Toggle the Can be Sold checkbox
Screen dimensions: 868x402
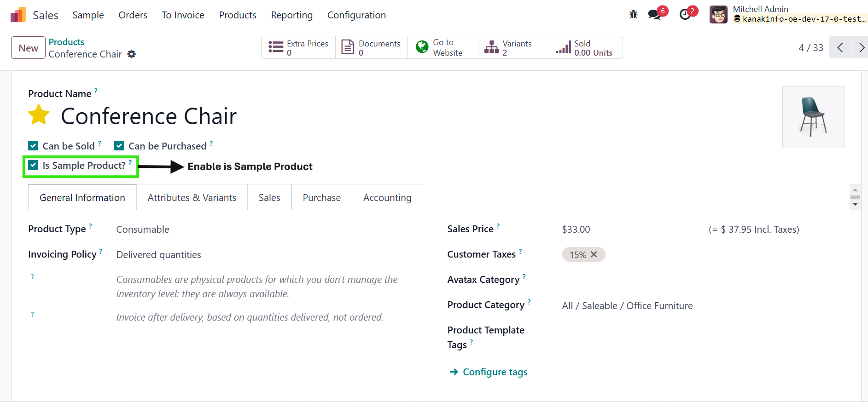[33, 146]
